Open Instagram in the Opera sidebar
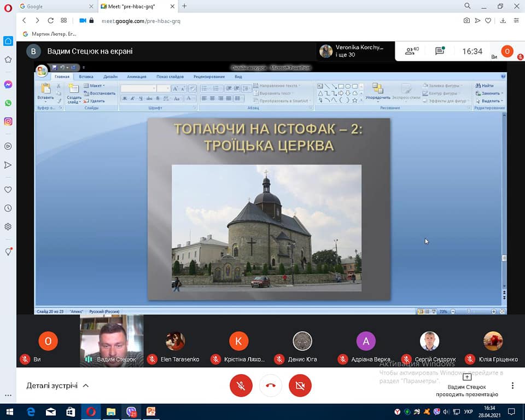The height and width of the screenshot is (420, 525). (8, 121)
